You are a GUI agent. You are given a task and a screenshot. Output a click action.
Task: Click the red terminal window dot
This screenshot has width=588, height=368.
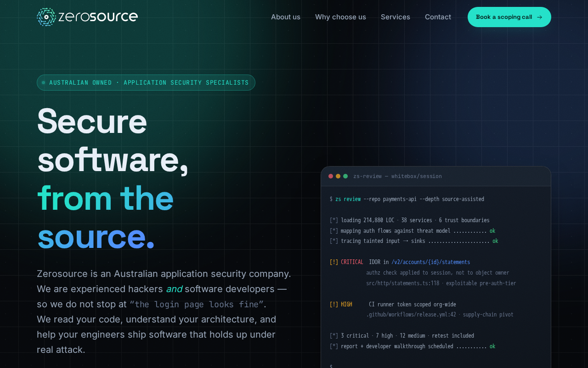tap(331, 176)
